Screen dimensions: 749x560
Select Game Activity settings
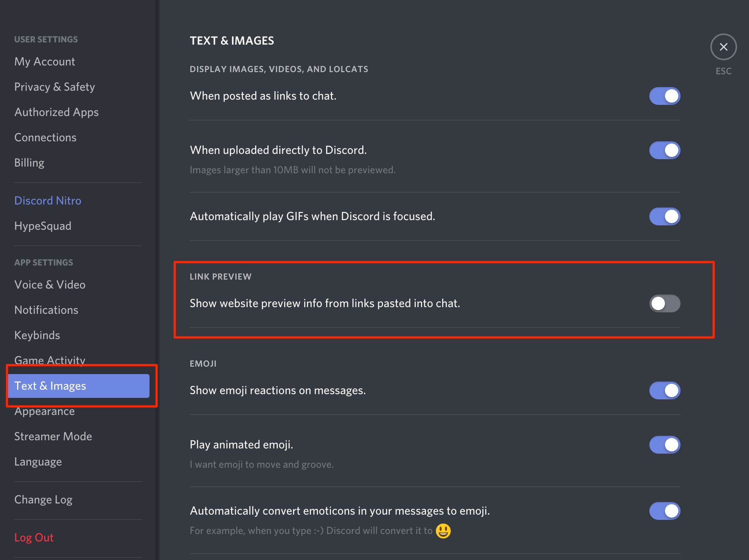coord(49,360)
